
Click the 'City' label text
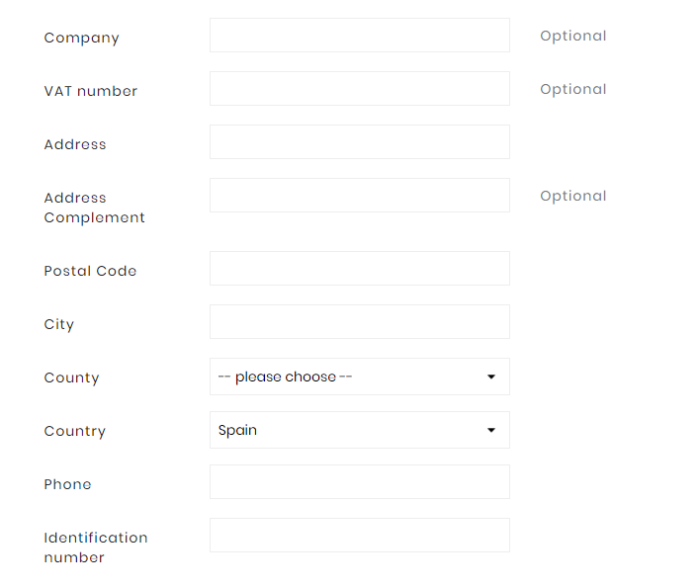pyautogui.click(x=59, y=324)
